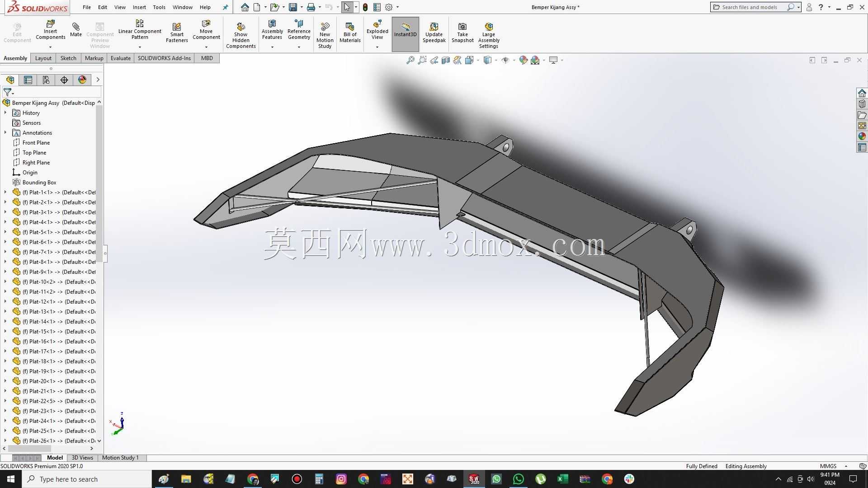Open the Tools menu
This screenshot has height=488, width=868.
159,7
